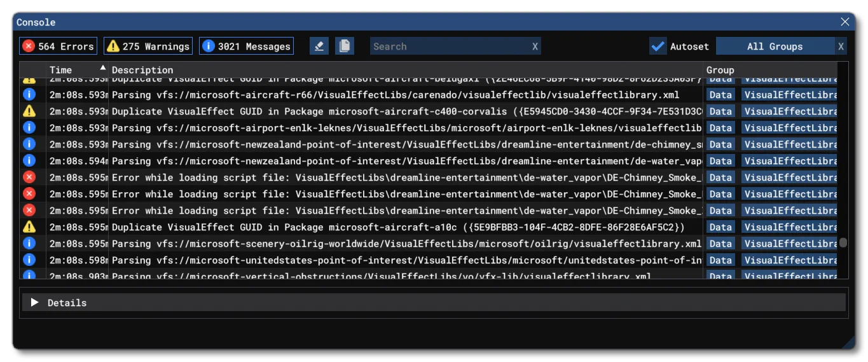Screen dimensions: 868x362
Task: Click the vertical scrollbar thumb in log list
Action: [843, 242]
